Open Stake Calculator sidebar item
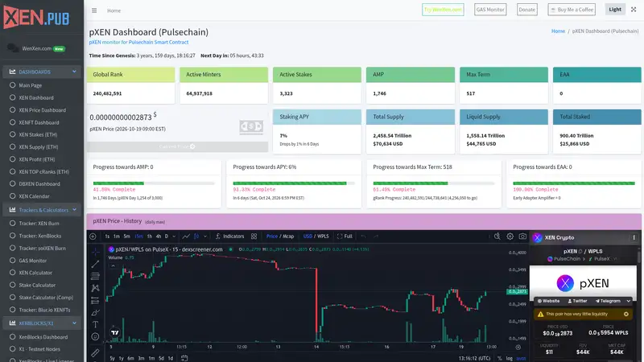The width and height of the screenshot is (644, 362). (x=37, y=286)
